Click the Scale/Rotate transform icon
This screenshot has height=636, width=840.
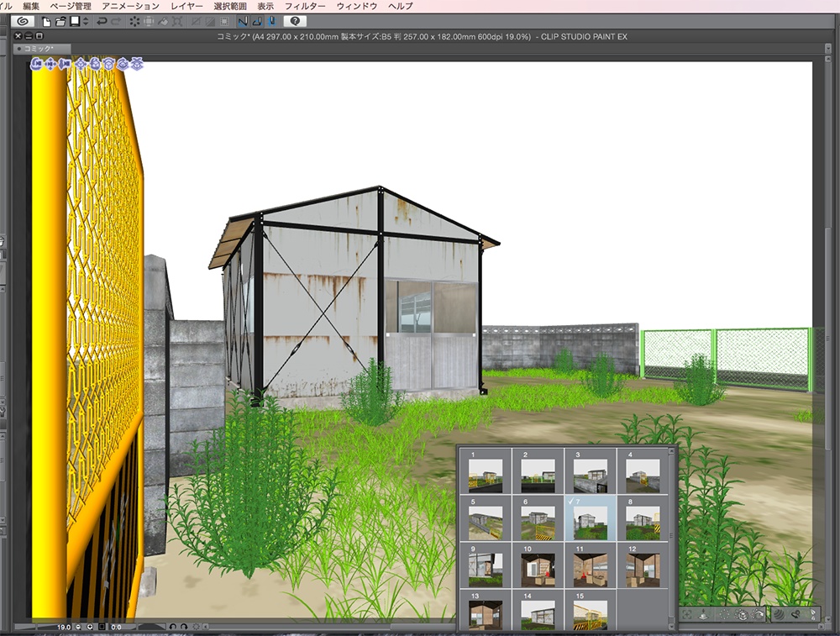coord(177,22)
